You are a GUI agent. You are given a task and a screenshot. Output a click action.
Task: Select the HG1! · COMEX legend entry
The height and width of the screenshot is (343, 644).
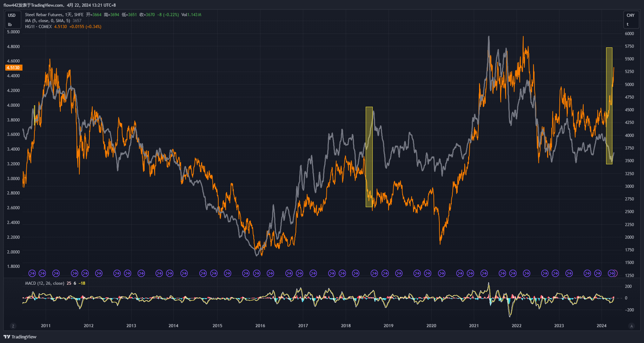pos(38,27)
